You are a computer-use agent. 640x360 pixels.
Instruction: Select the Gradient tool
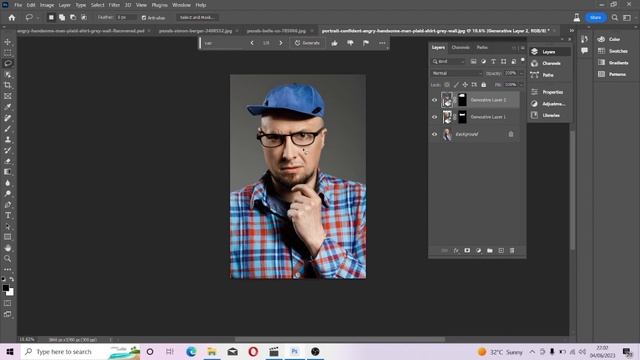(x=8, y=172)
